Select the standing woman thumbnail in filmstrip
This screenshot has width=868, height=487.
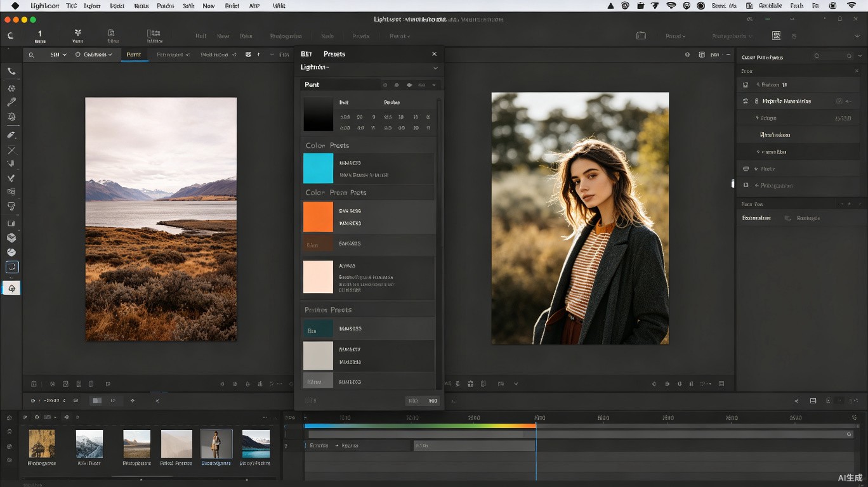(216, 444)
